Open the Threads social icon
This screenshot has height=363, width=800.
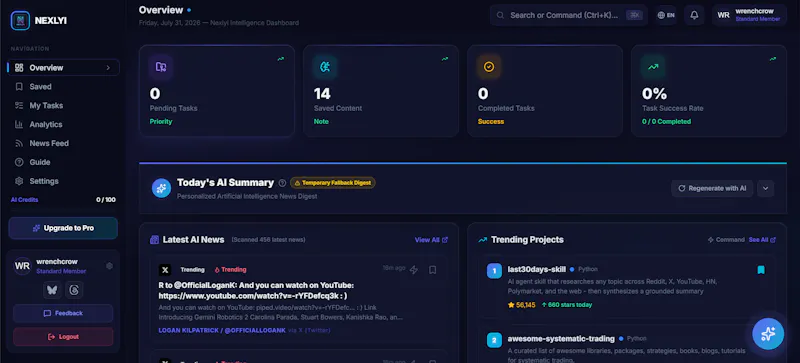pyautogui.click(x=74, y=289)
